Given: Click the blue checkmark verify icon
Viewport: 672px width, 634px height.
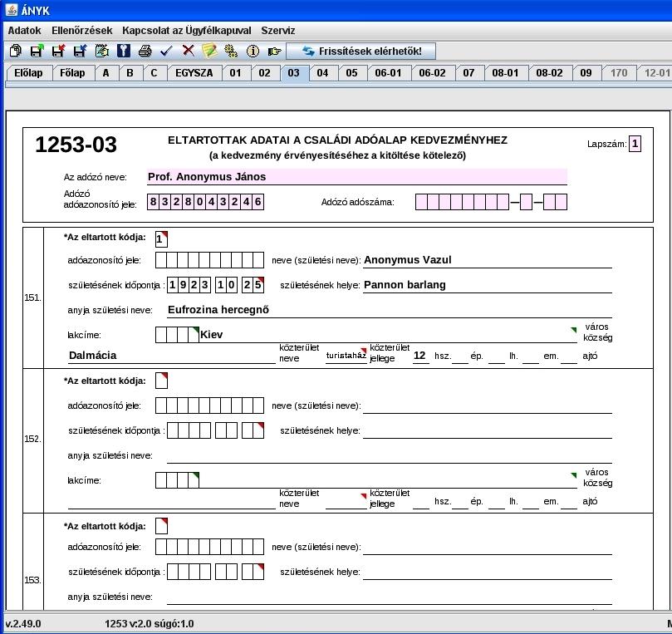Looking at the screenshot, I should (x=166, y=51).
